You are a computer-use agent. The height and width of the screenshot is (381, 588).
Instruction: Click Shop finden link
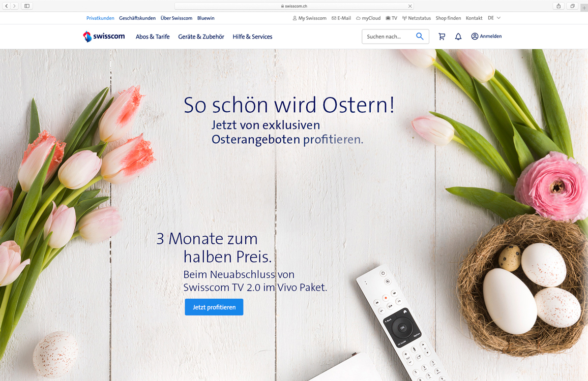(x=448, y=18)
